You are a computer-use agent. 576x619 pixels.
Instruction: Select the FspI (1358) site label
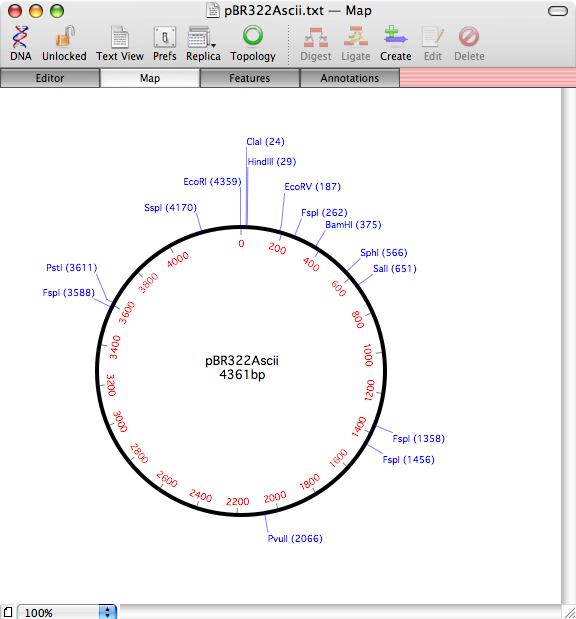point(418,439)
